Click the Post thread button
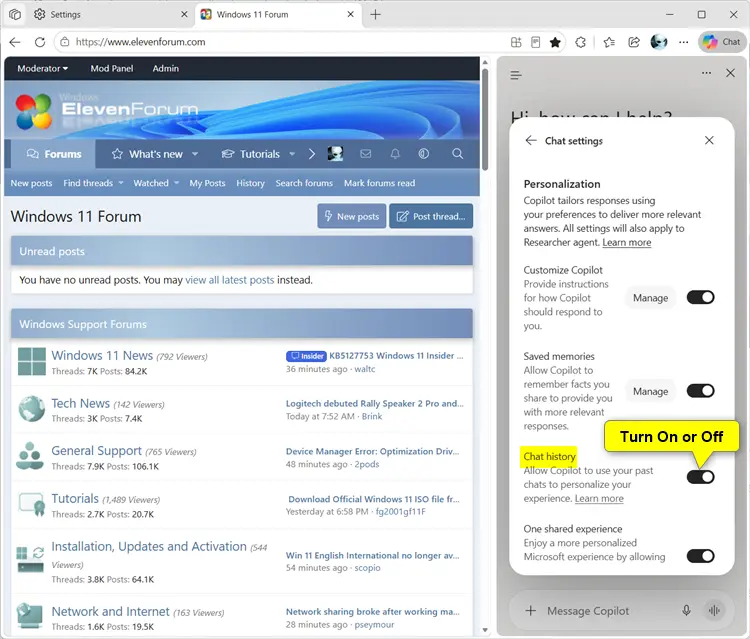The height and width of the screenshot is (639, 750). (x=431, y=216)
